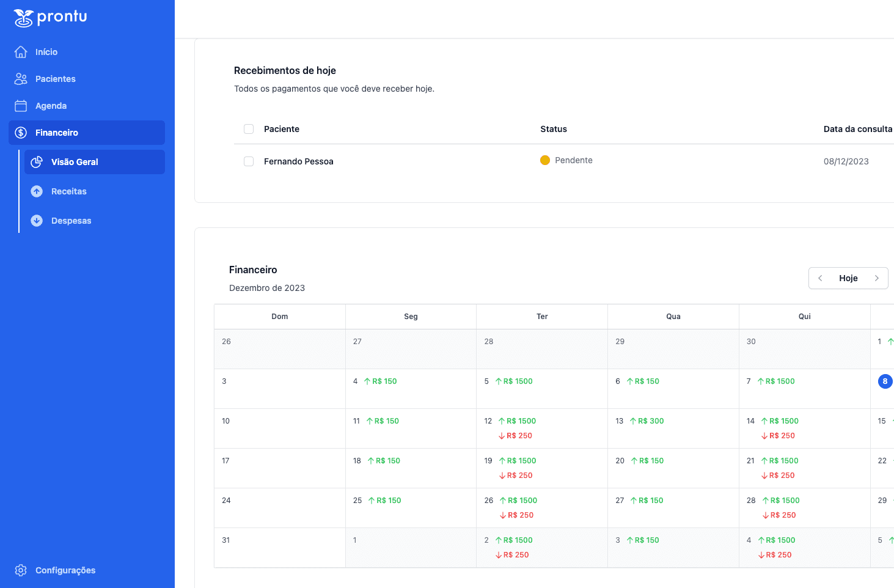Viewport: 894px width, 588px height.
Task: Open Despesas submenu item
Action: [95, 221]
